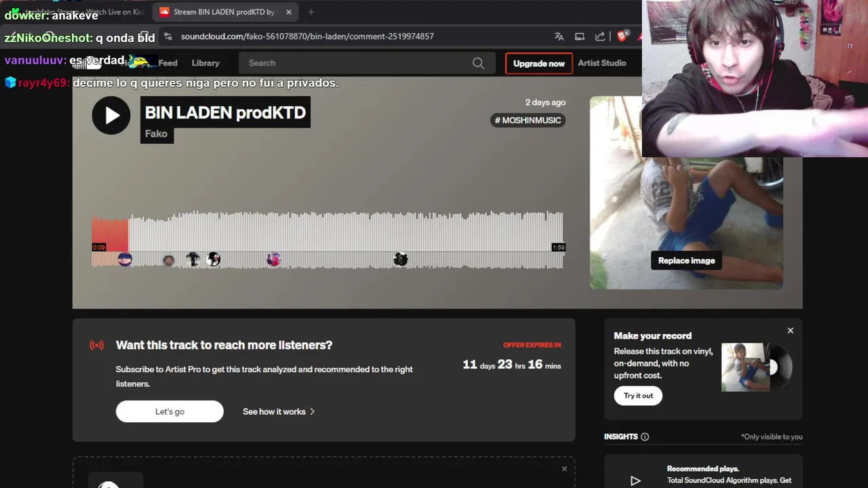Viewport: 868px width, 488px height.
Task: Click the Upgrade now button
Action: 538,63
